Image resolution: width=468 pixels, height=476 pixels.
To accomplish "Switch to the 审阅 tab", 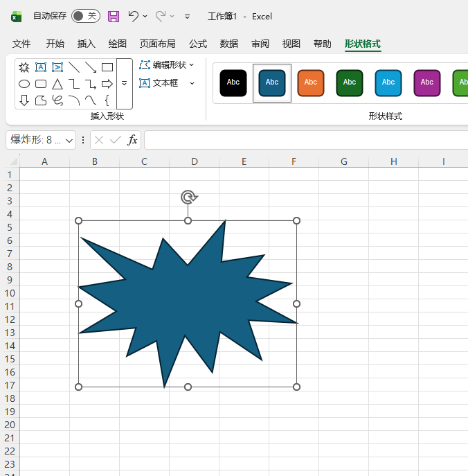I will tap(260, 44).
